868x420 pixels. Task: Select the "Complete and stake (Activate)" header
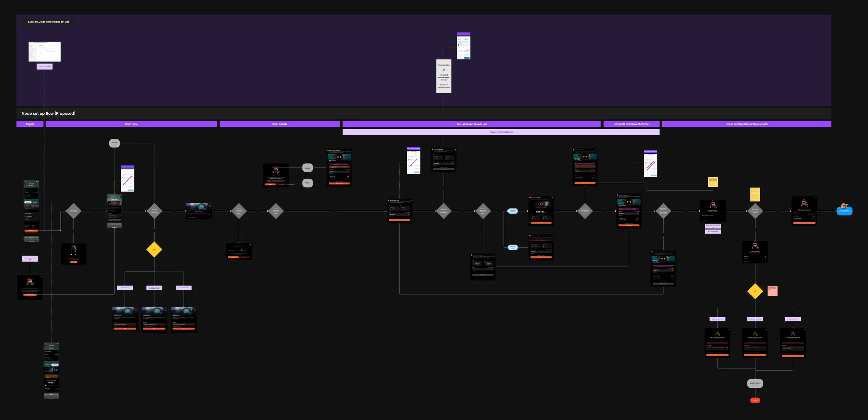631,124
